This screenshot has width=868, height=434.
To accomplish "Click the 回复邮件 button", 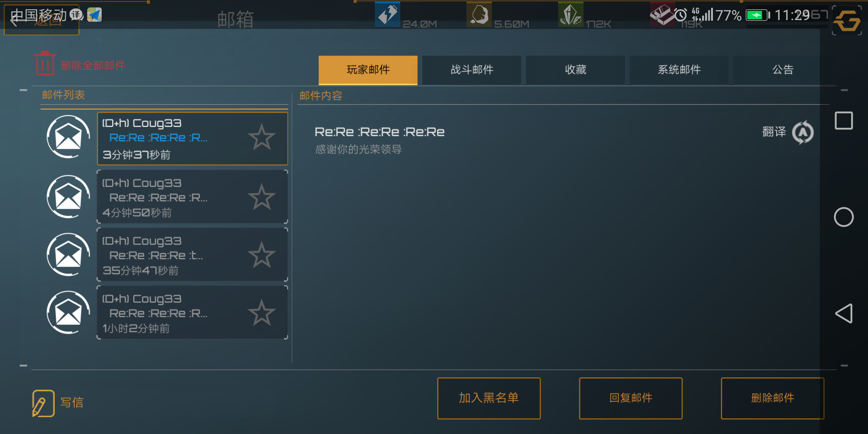I will click(x=631, y=398).
